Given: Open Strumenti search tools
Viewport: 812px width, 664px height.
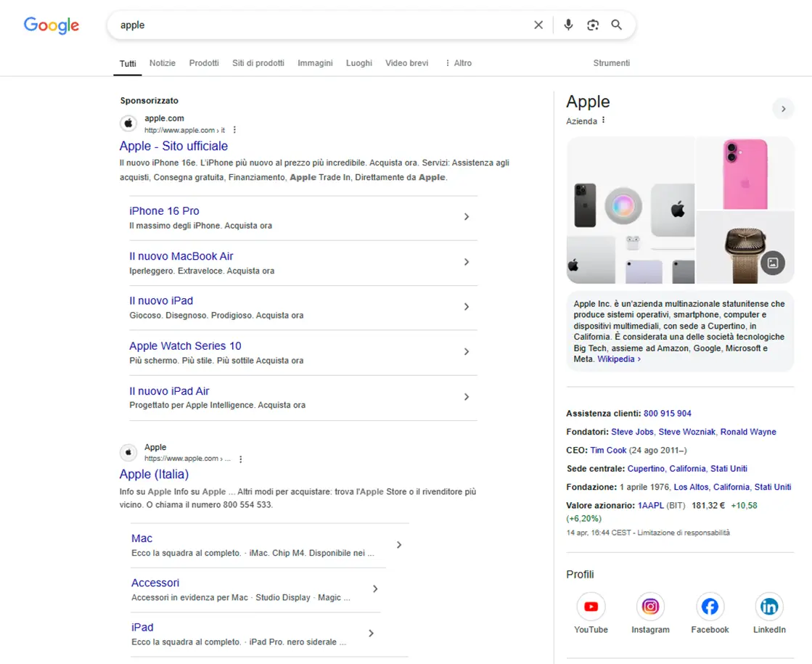Looking at the screenshot, I should pos(611,63).
